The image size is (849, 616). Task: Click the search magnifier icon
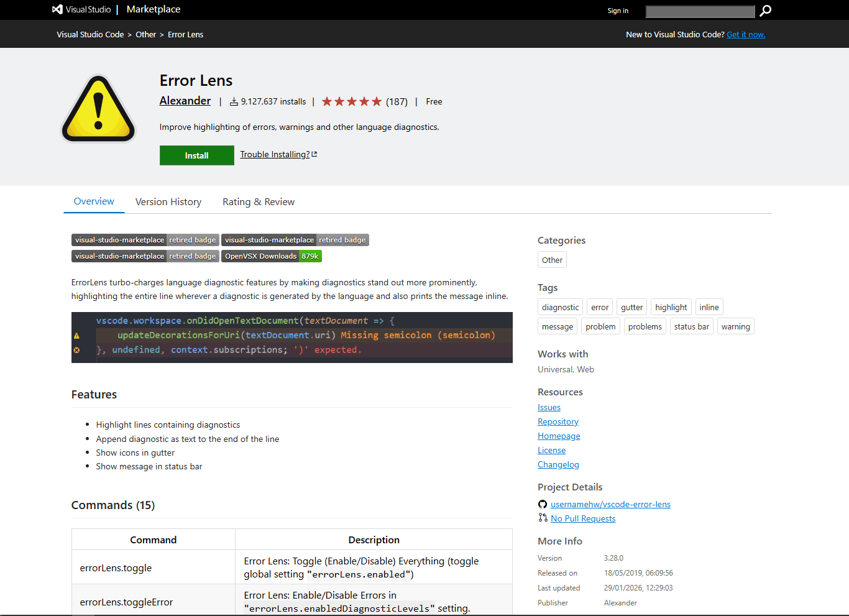click(x=766, y=11)
